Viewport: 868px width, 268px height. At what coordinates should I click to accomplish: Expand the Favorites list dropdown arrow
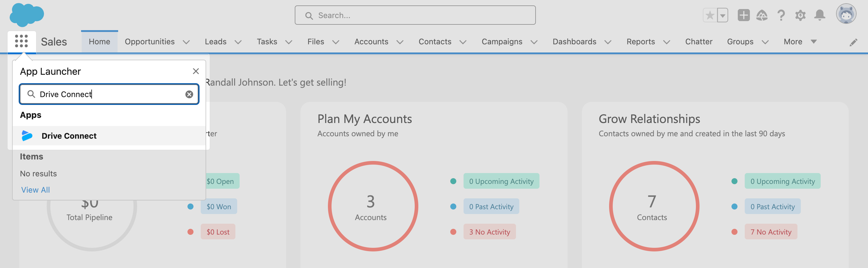pos(722,15)
